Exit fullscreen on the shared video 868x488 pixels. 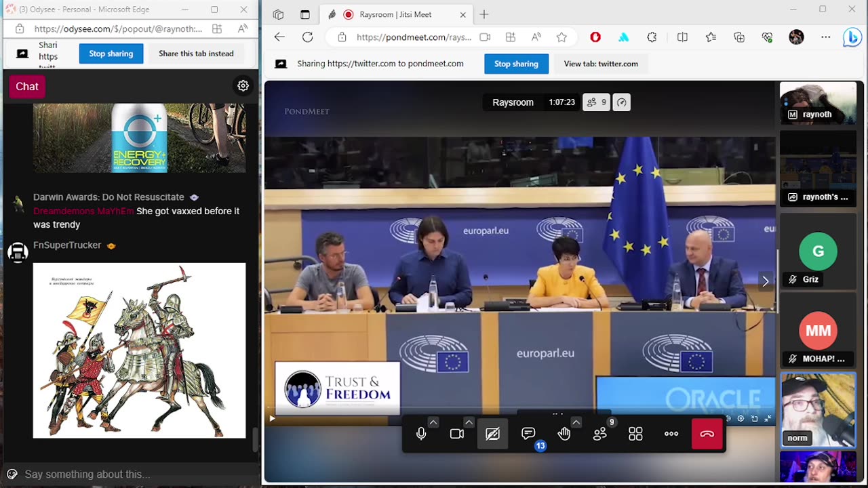pyautogui.click(x=768, y=419)
